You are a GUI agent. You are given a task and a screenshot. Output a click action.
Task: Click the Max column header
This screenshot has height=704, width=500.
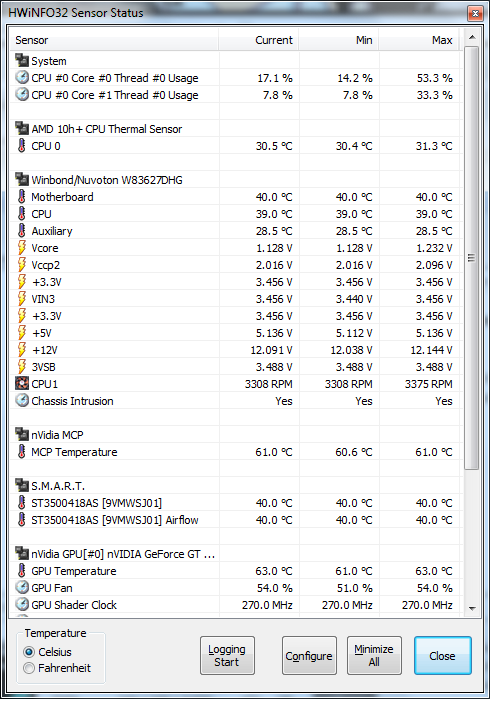[x=420, y=40]
